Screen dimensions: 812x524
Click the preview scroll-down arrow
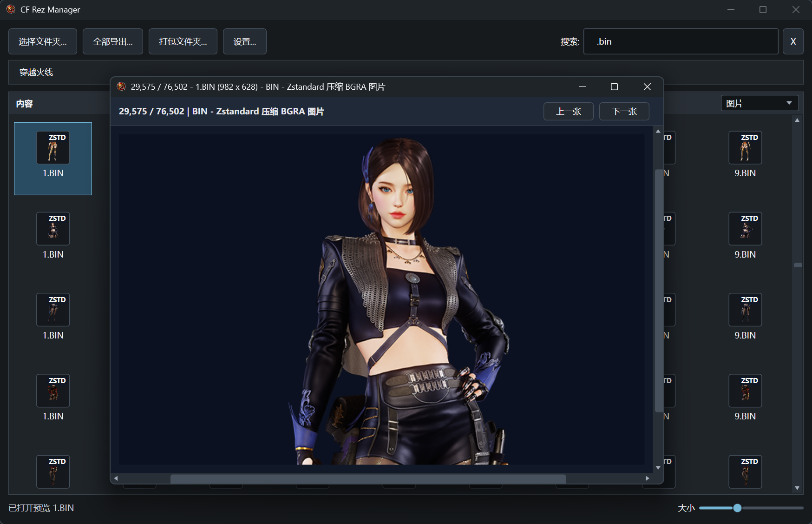coord(658,468)
